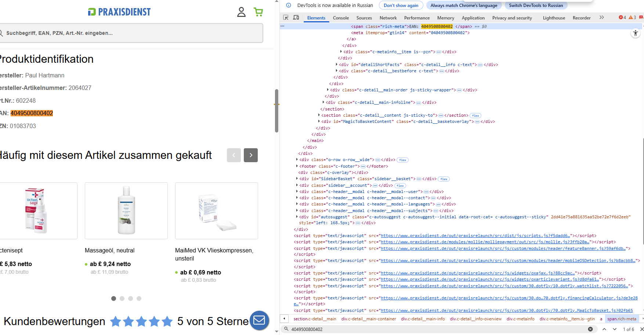Toggle the flex badge on o-row div

403,160
